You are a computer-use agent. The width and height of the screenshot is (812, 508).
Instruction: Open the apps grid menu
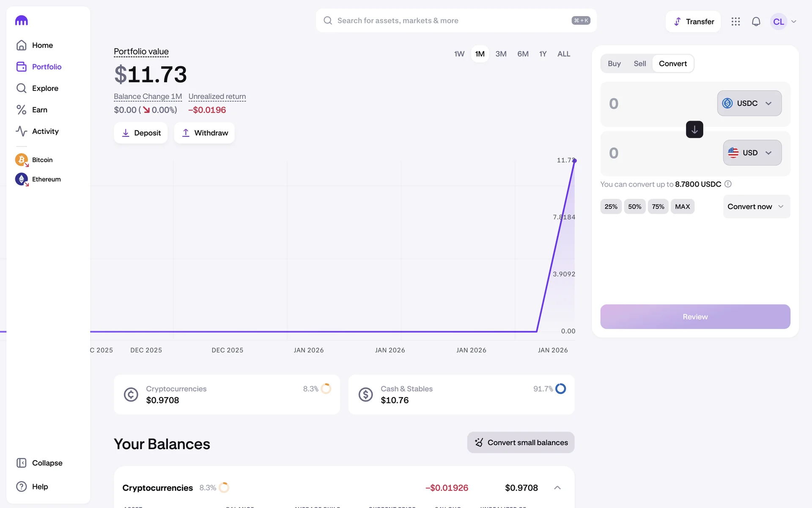(x=735, y=22)
